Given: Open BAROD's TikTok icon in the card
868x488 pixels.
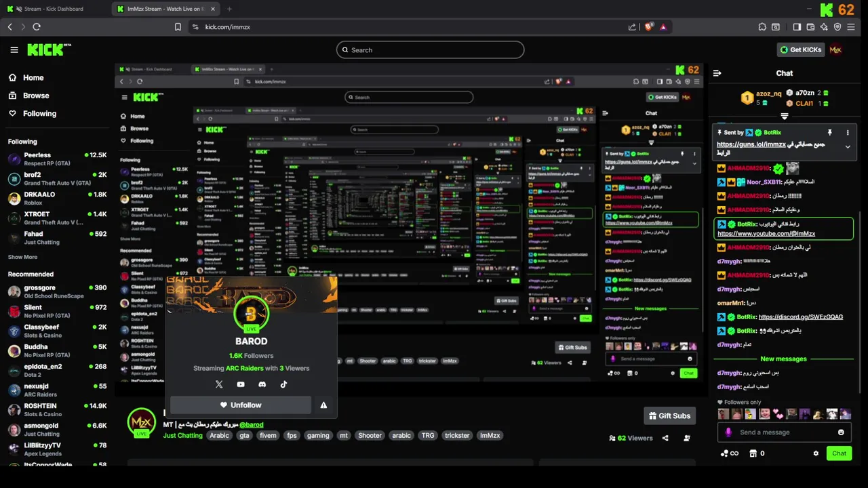Looking at the screenshot, I should 283,384.
